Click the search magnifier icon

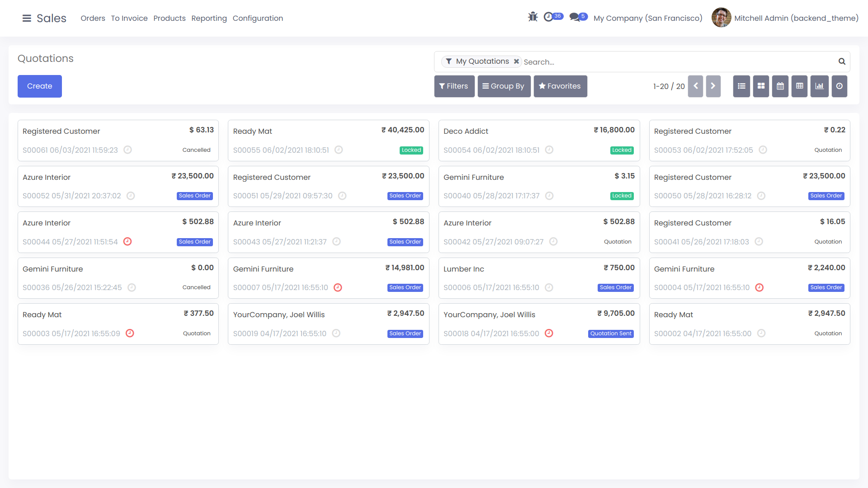pyautogui.click(x=842, y=61)
